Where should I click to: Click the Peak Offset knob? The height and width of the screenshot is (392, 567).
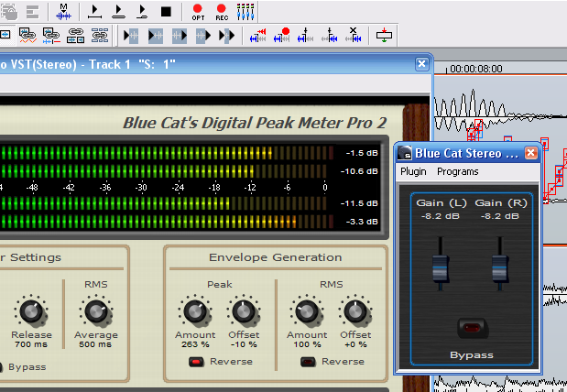click(244, 311)
